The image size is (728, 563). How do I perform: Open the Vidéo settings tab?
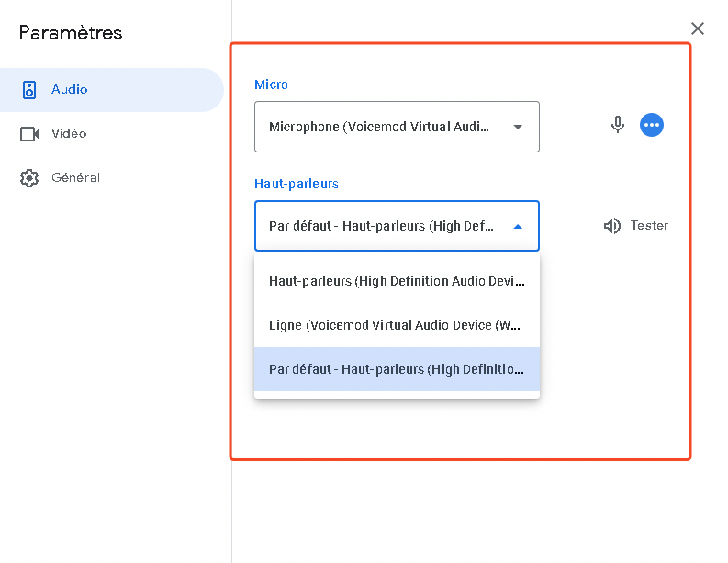click(x=69, y=134)
